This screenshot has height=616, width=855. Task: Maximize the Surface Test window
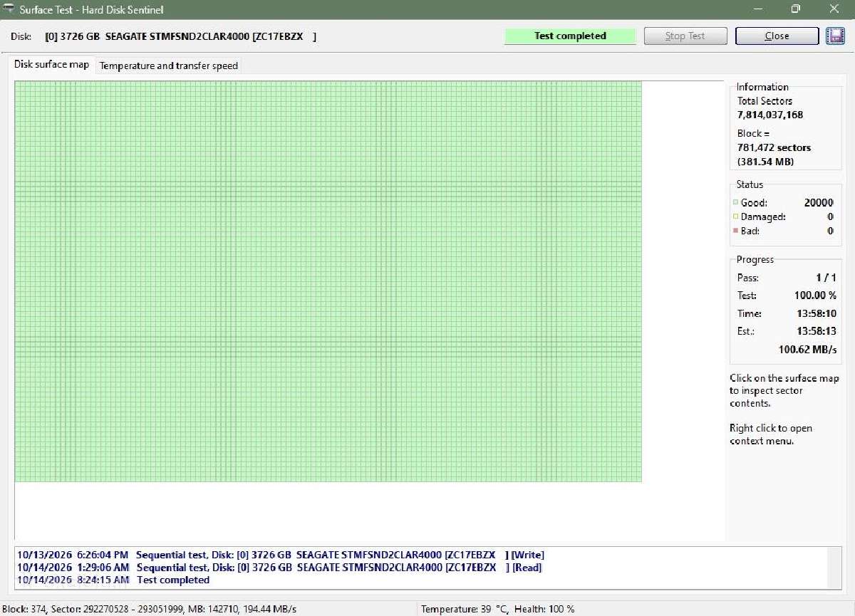(795, 9)
